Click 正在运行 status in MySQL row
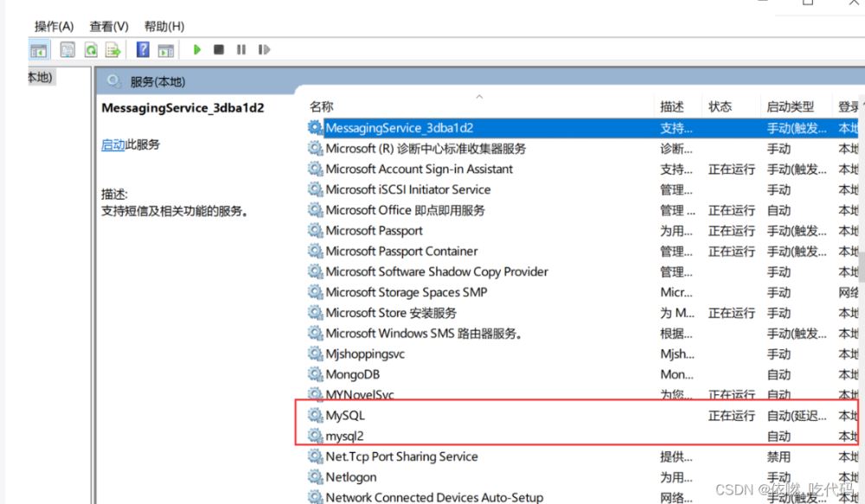 click(x=732, y=416)
